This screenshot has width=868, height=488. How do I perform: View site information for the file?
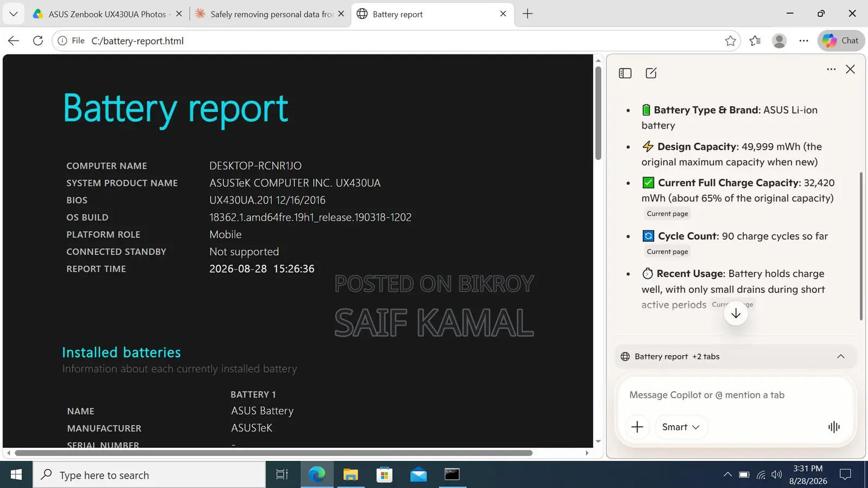[x=72, y=41]
